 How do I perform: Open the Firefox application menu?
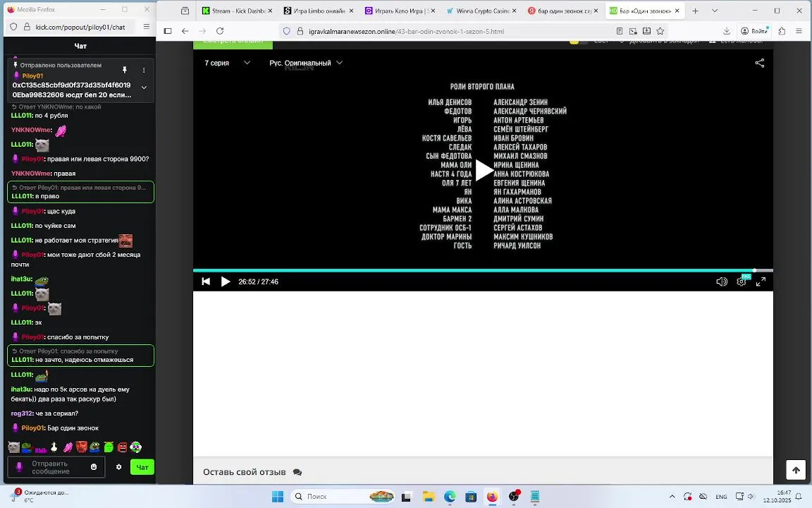coord(799,31)
